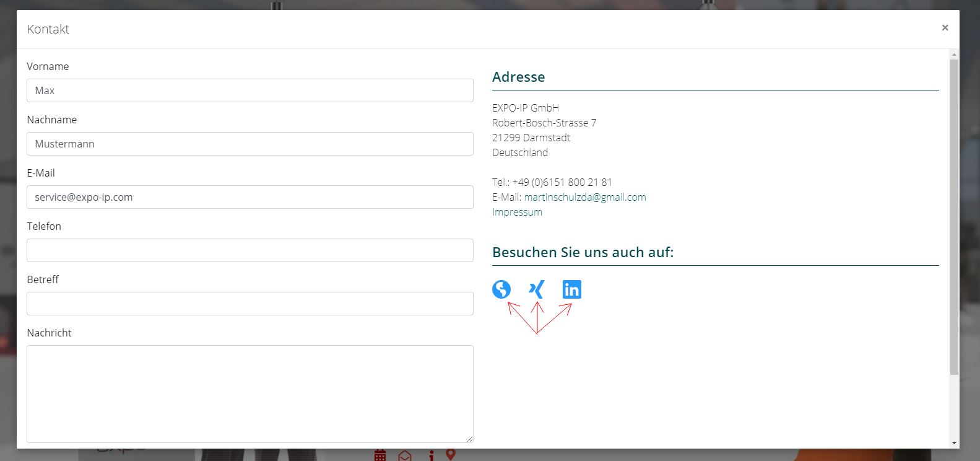Screen dimensions: 980x461
Task: Click the 'Deutschland' text
Action: pos(520,152)
